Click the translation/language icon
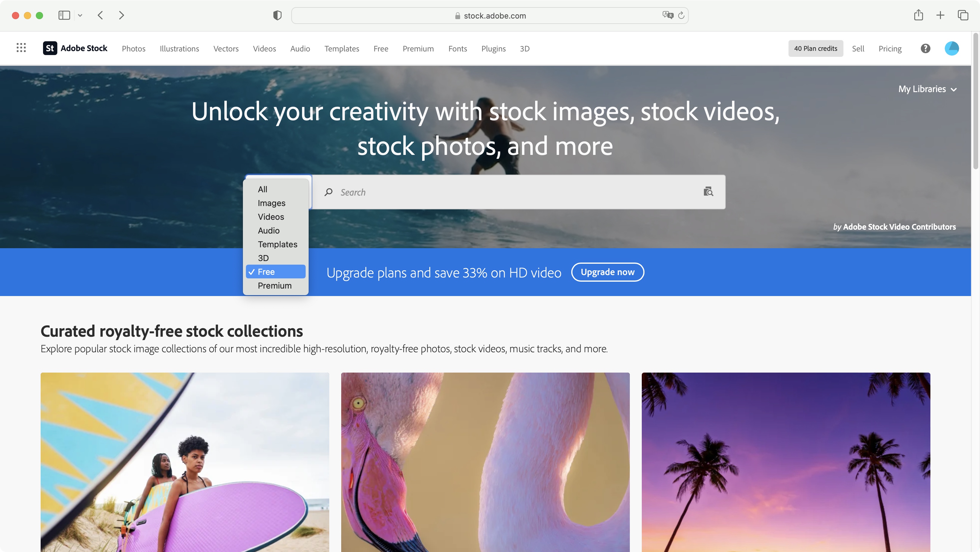This screenshot has width=980, height=552. pyautogui.click(x=668, y=15)
